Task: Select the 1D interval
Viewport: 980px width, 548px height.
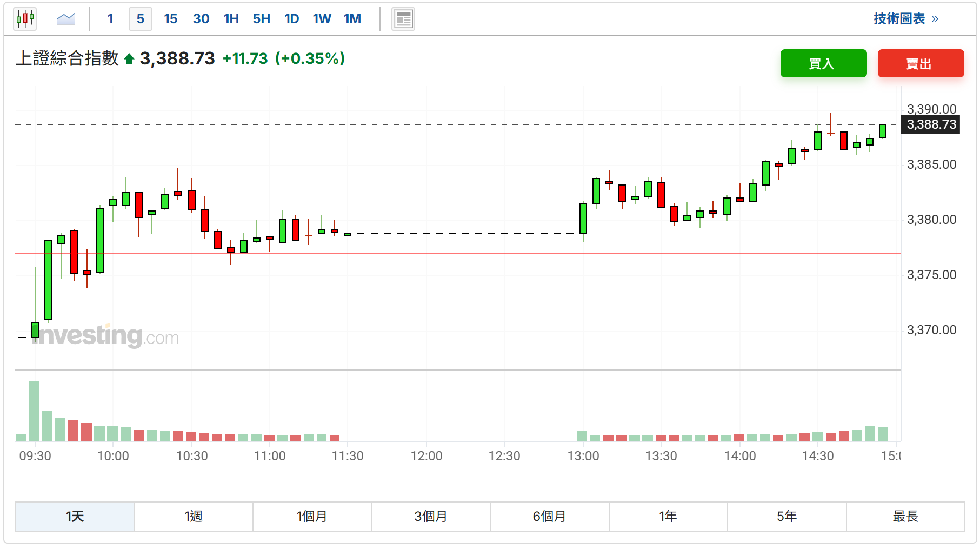Action: (292, 19)
